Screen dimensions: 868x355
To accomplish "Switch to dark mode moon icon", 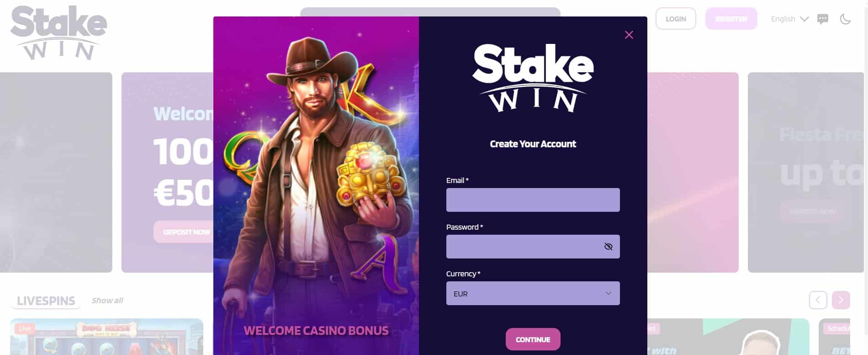I will pyautogui.click(x=845, y=19).
